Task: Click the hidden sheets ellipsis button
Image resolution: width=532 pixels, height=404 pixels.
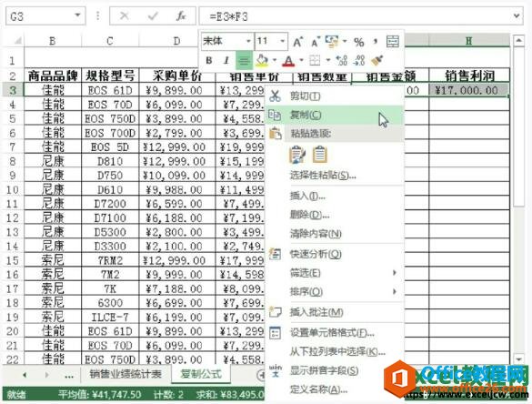Action: point(69,376)
